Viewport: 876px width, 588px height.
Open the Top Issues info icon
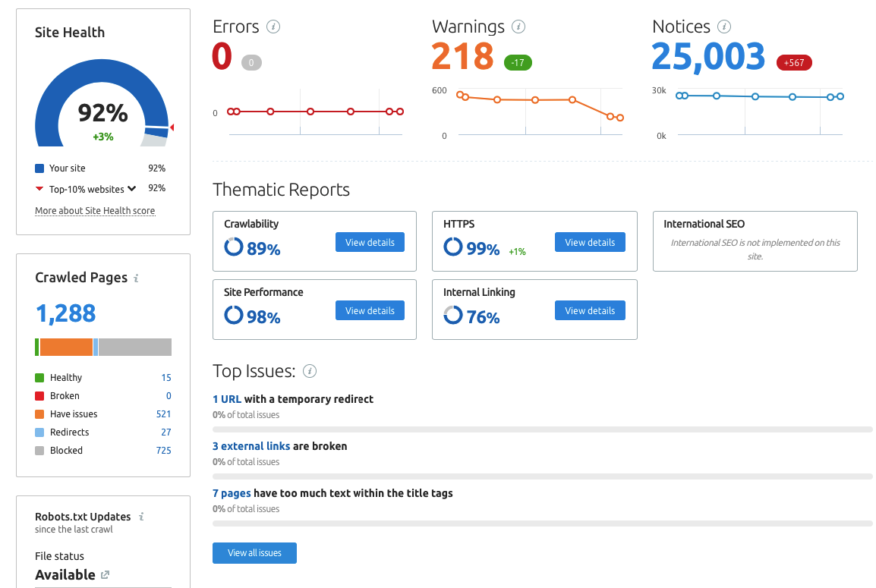pyautogui.click(x=309, y=371)
